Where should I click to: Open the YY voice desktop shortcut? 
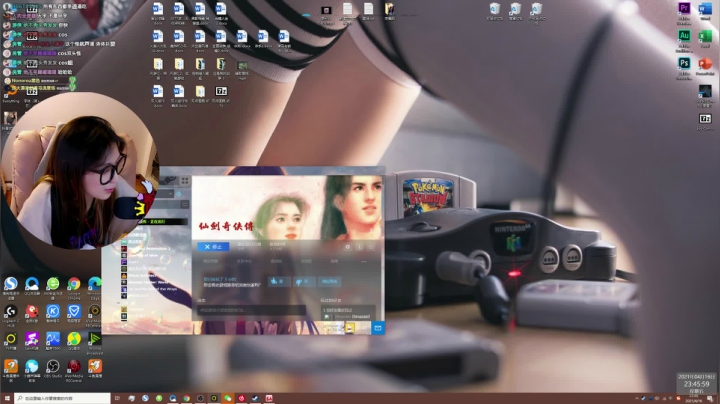[11, 342]
